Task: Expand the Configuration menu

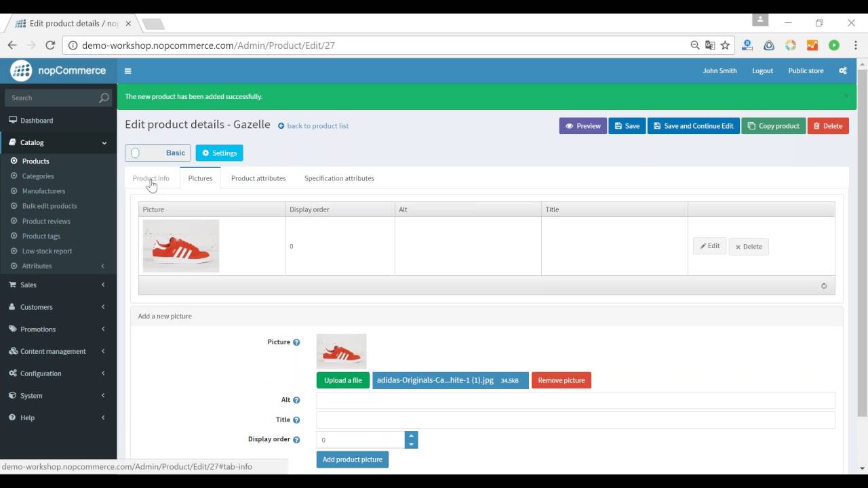Action: click(x=58, y=373)
